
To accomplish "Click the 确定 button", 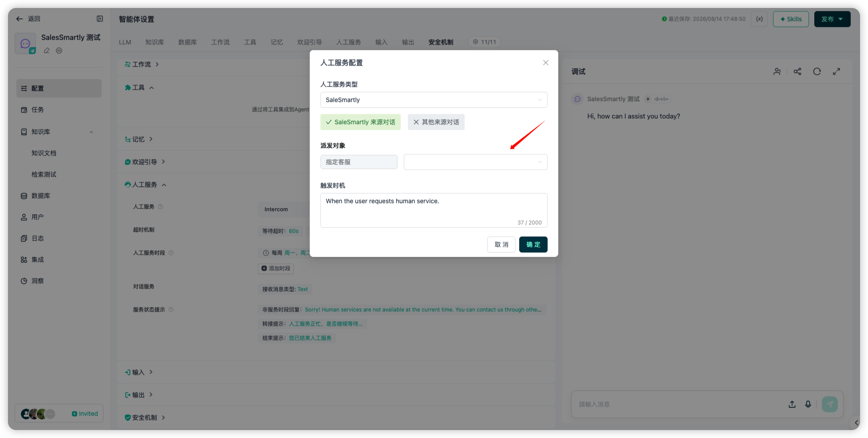I will pyautogui.click(x=533, y=245).
